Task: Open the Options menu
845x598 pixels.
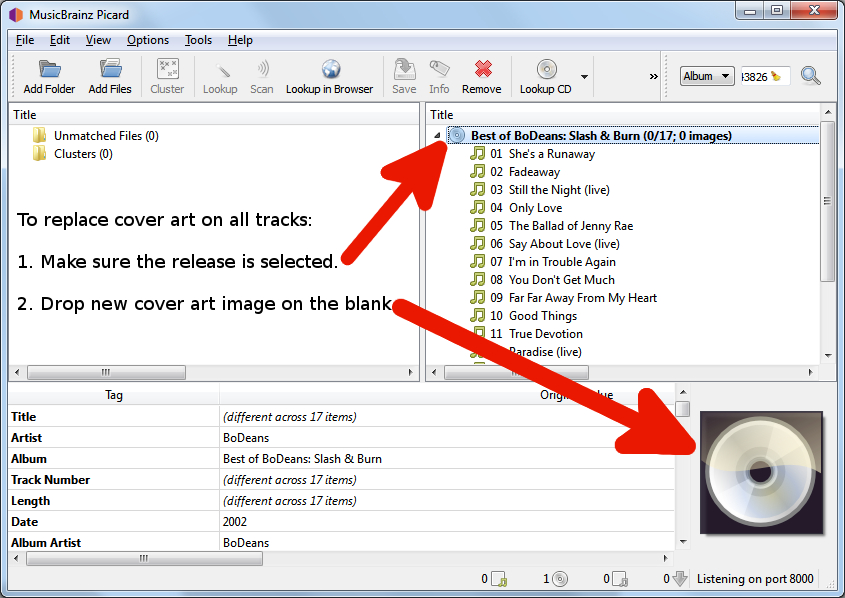Action: (148, 40)
